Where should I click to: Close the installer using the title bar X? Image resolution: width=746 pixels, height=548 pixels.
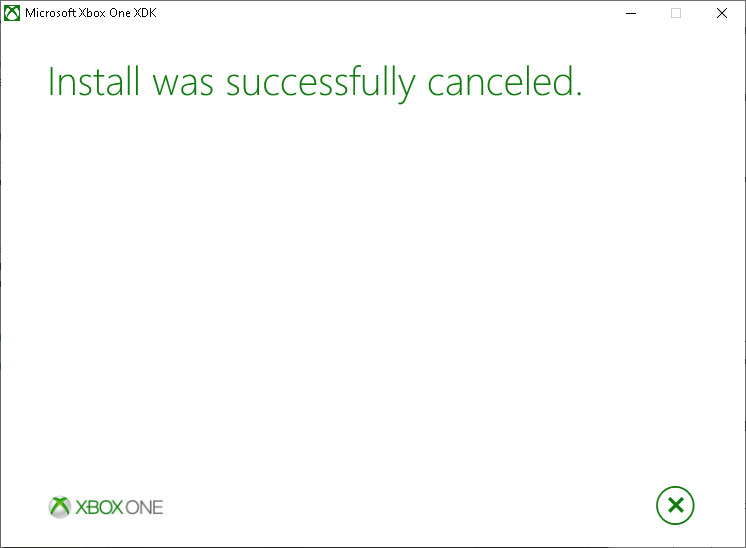722,13
